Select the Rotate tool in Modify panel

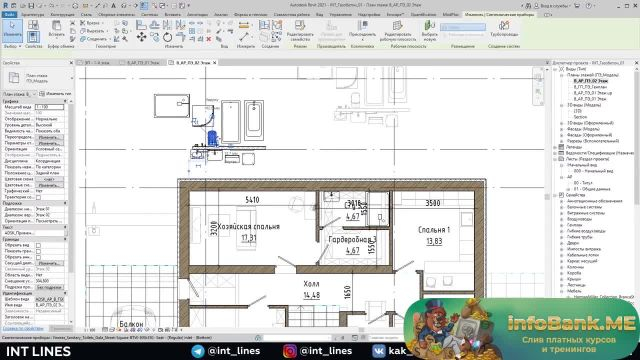(168, 38)
